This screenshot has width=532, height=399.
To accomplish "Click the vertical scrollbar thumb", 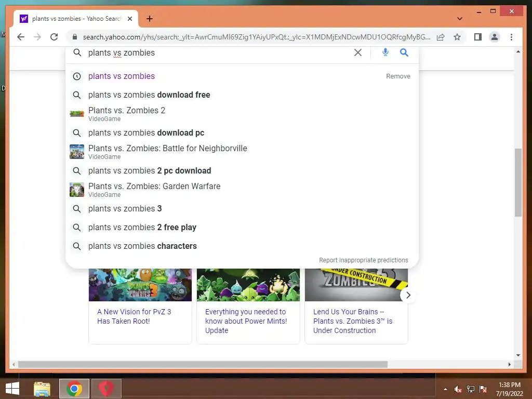I will point(518,182).
